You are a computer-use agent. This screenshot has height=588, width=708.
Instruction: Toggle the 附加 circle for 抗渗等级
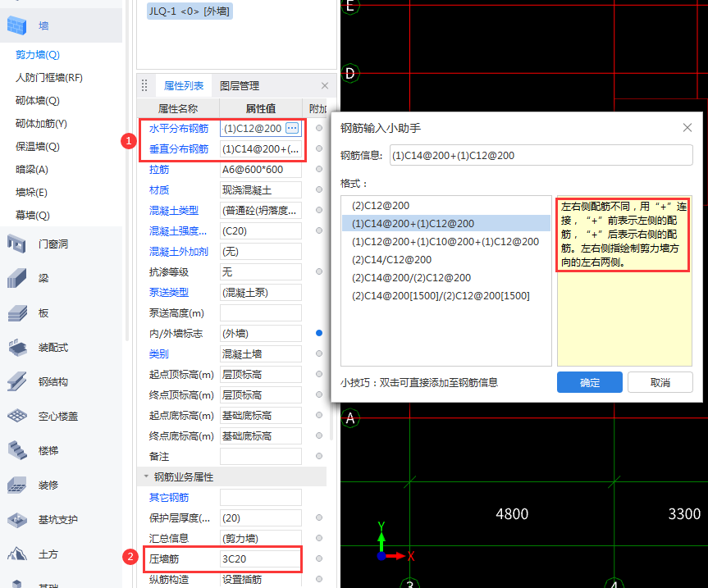point(319,271)
